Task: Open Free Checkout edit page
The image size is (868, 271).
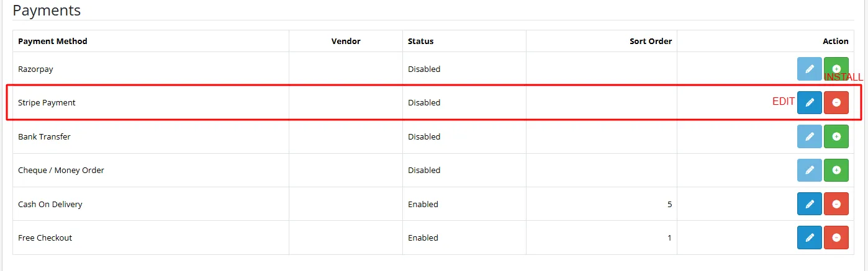Action: [809, 238]
